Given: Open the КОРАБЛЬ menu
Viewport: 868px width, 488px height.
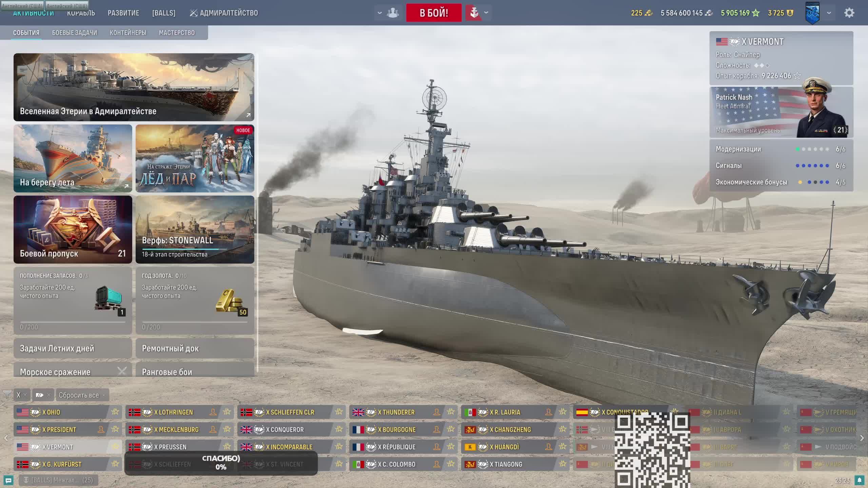Looking at the screenshot, I should (81, 13).
